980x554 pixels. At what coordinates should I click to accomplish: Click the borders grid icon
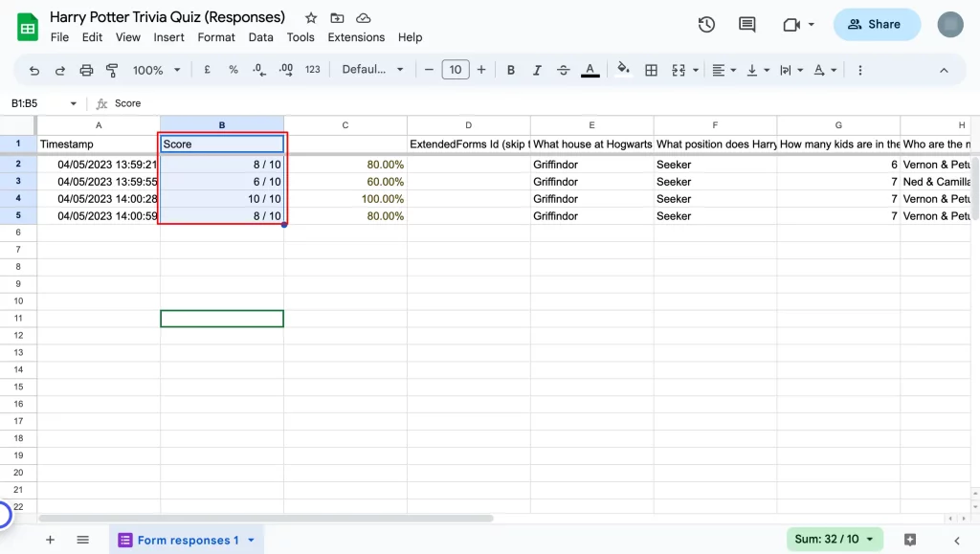[651, 70]
